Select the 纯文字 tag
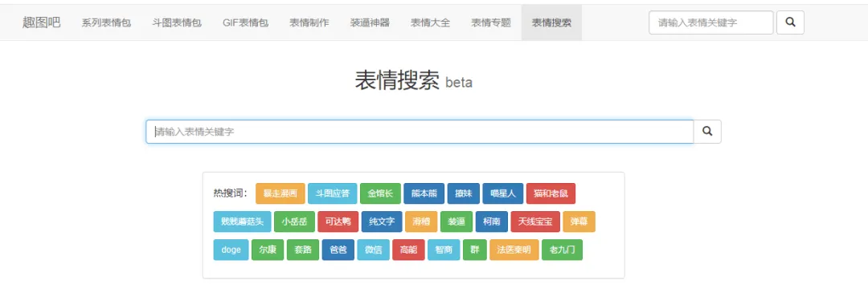The width and height of the screenshot is (868, 297). [x=382, y=222]
